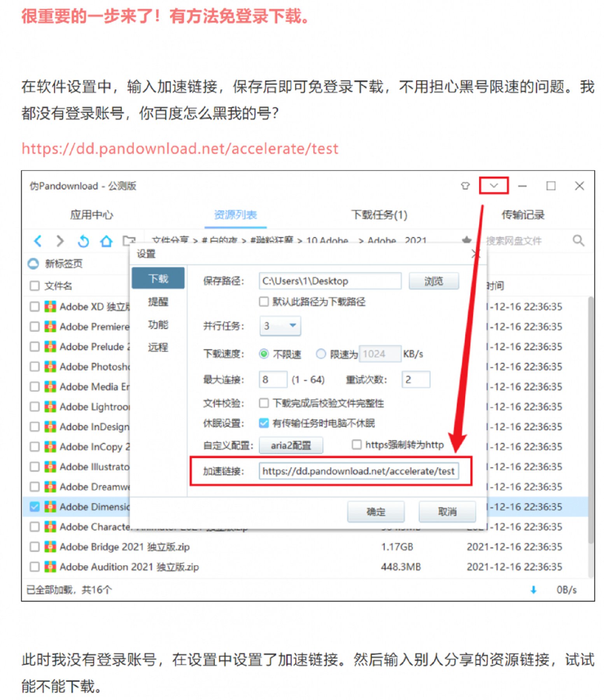The width and height of the screenshot is (604, 700).
Task: Uncheck the Adobe Dimension row checkbox
Action: pos(35,507)
